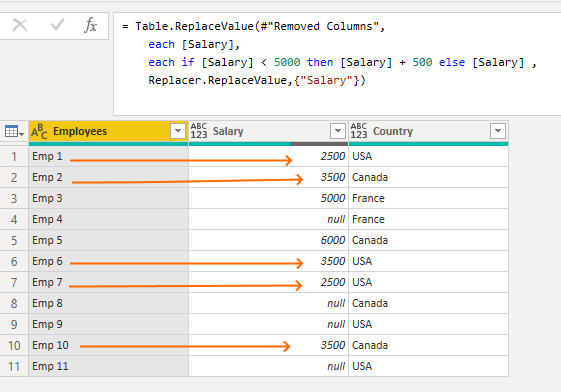Click the Country cell Canada for Emp 8
The width and height of the screenshot is (561, 392).
pos(428,303)
